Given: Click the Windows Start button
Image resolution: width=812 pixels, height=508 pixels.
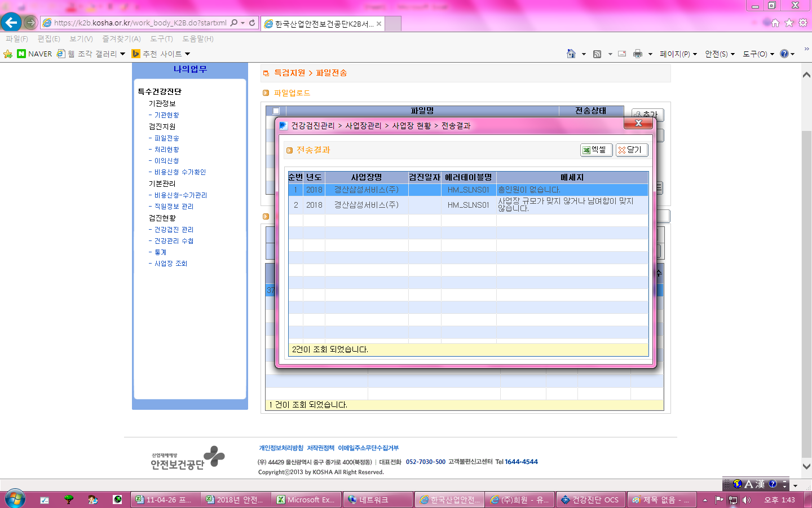Looking at the screenshot, I should point(15,499).
